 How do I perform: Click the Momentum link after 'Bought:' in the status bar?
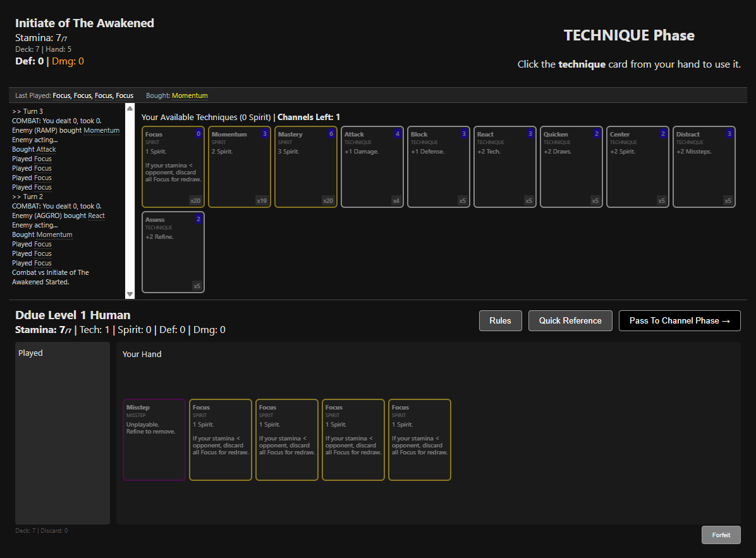tap(190, 95)
